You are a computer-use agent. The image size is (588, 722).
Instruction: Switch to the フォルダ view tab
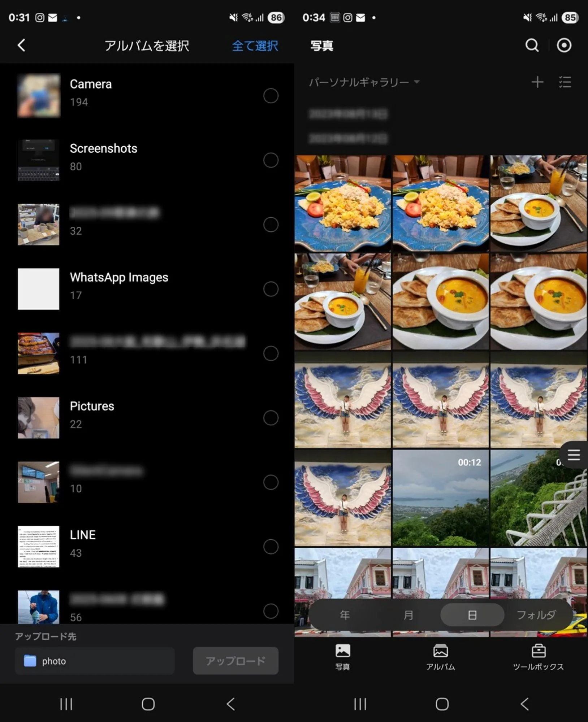536,615
